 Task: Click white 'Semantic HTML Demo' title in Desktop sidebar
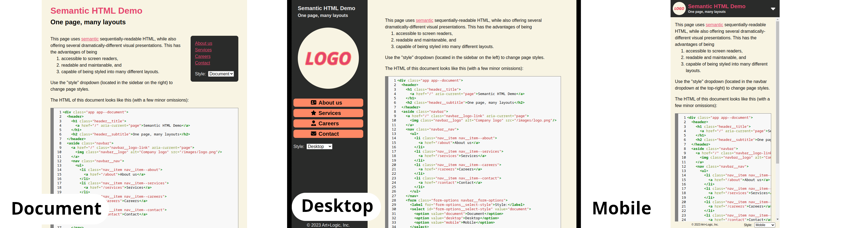click(x=326, y=8)
